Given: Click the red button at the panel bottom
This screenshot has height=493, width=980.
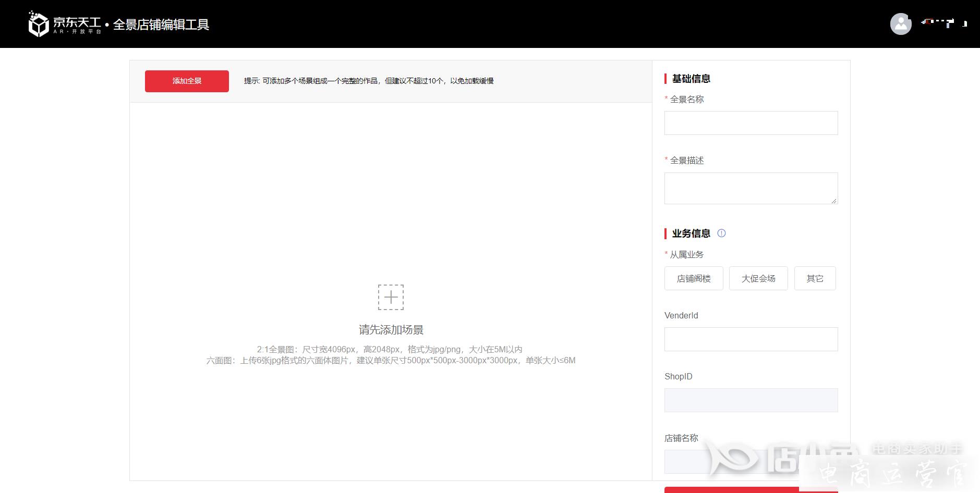Looking at the screenshot, I should coord(751,490).
